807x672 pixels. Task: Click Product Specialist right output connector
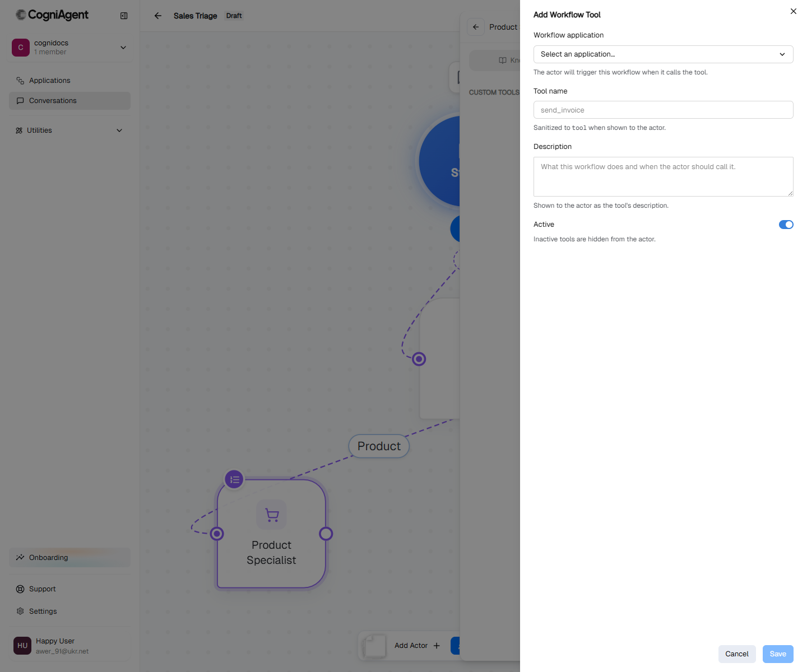coord(326,534)
